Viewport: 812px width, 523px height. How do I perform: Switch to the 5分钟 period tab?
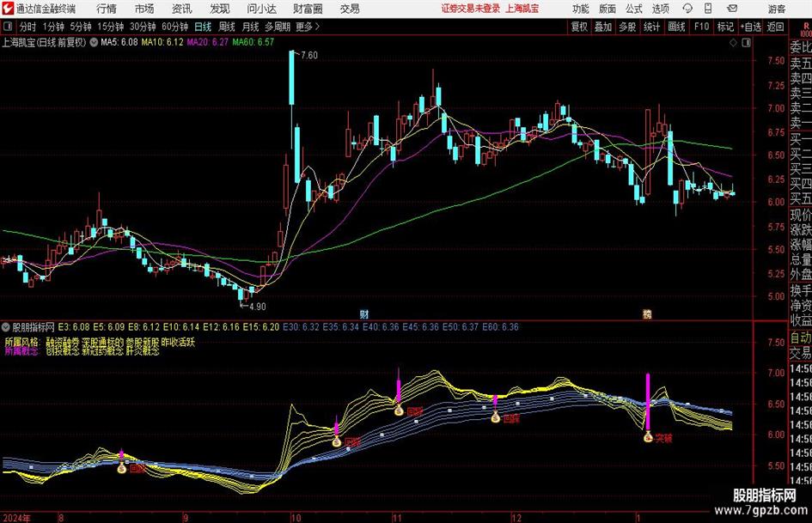(x=81, y=27)
